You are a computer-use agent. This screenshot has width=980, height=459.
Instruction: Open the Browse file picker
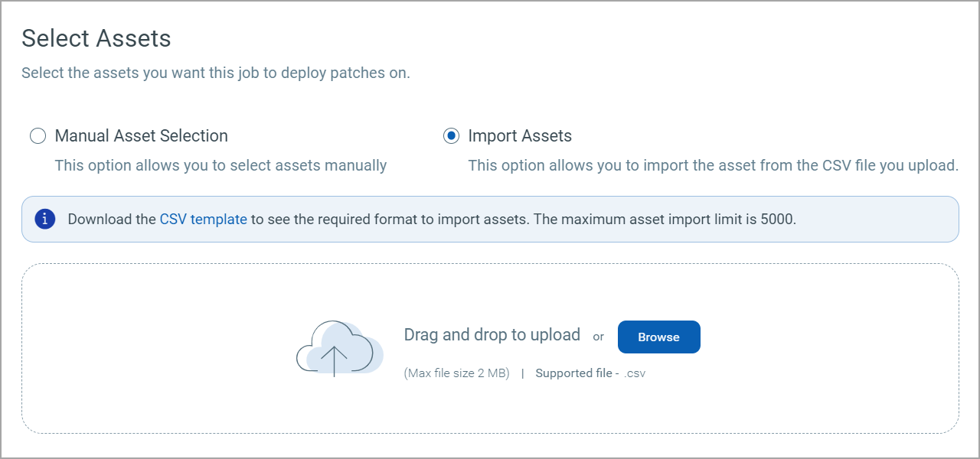click(x=658, y=337)
